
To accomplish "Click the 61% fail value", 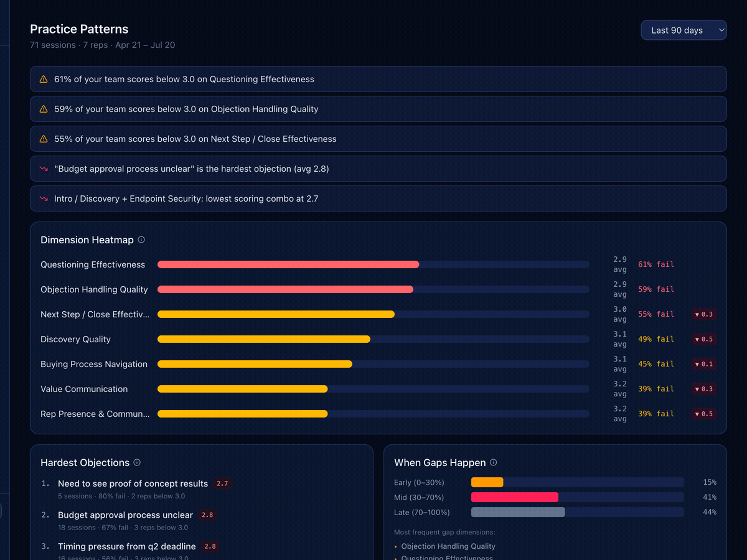I will coord(656,264).
